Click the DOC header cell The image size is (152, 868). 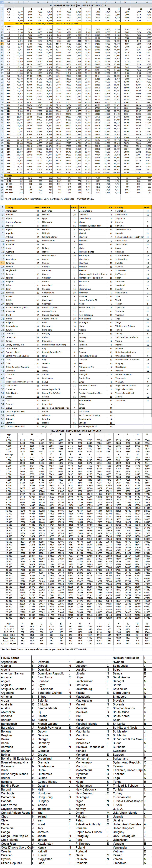9,9
